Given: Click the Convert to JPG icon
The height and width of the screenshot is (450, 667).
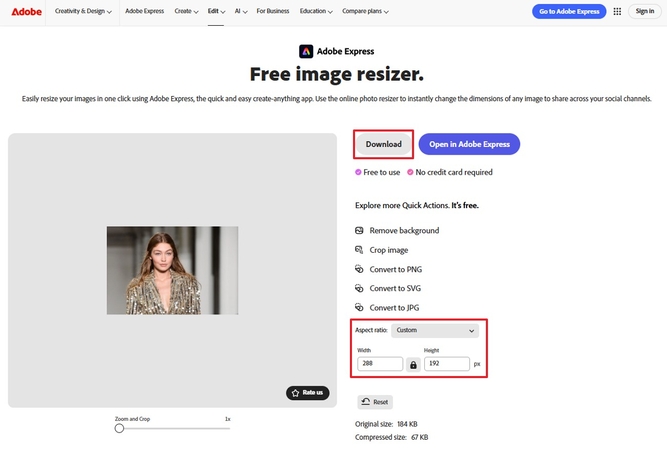Looking at the screenshot, I should pos(359,307).
